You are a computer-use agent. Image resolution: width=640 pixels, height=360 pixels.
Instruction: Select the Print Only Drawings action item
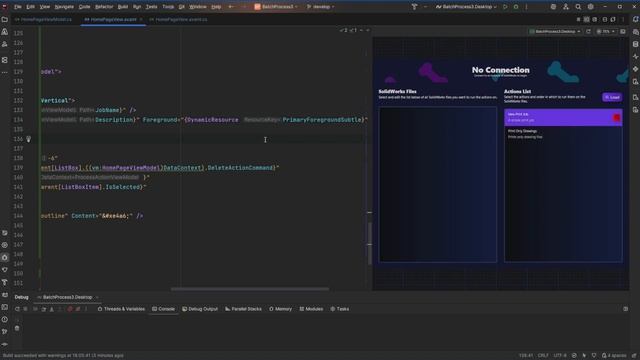(x=563, y=134)
